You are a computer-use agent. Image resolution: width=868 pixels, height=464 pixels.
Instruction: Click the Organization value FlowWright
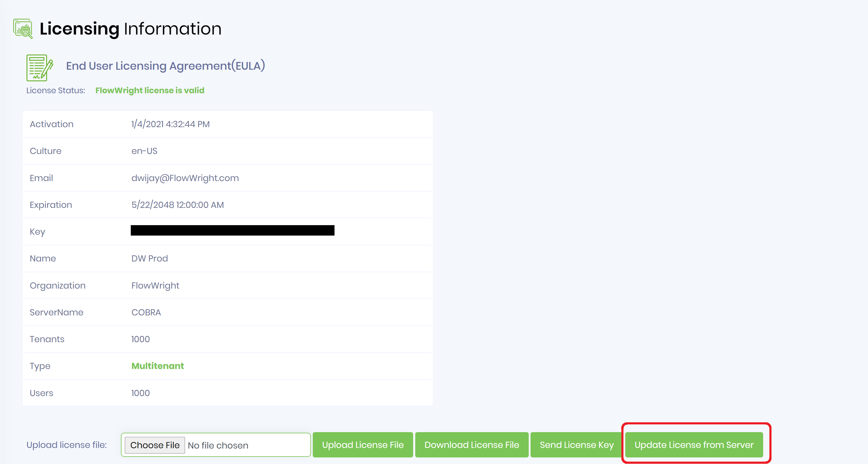coord(155,285)
